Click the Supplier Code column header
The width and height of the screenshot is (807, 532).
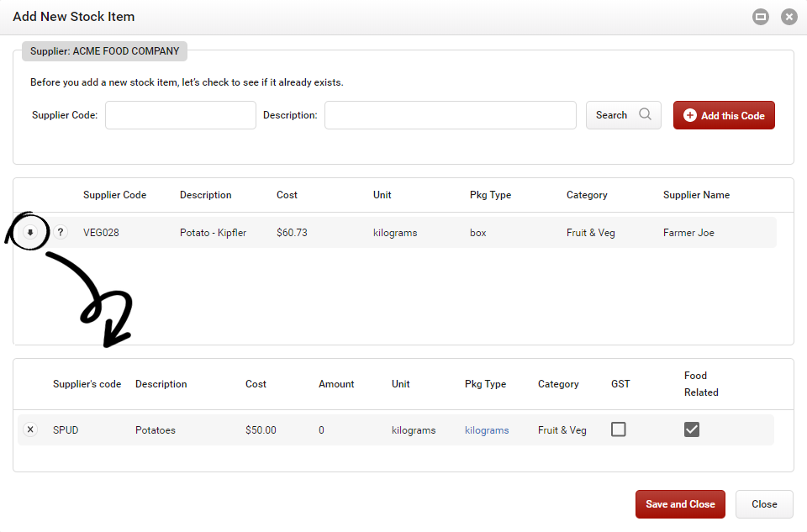(114, 195)
